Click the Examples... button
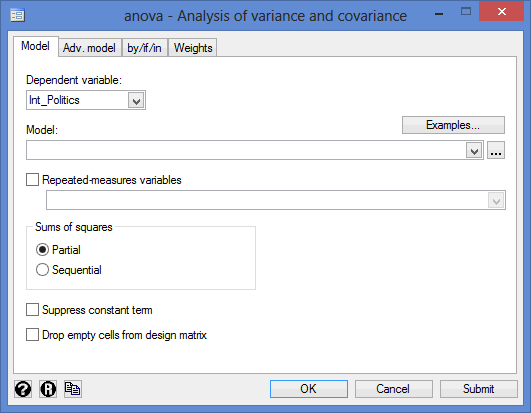Screen dimensions: 531x413 [453, 125]
